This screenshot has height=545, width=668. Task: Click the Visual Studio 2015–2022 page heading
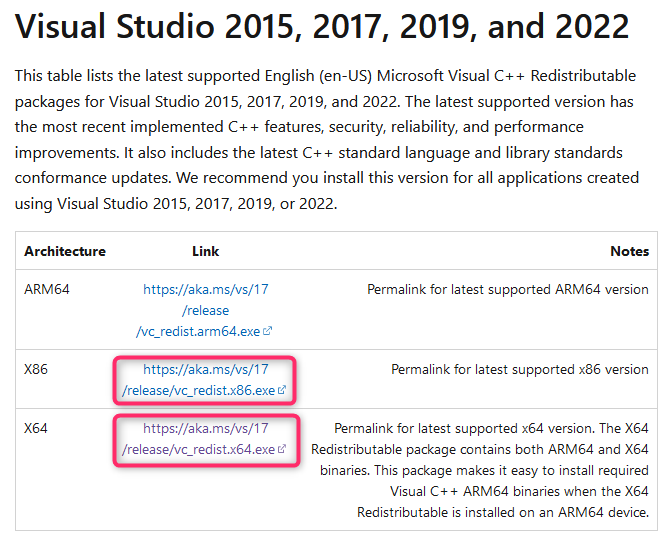[322, 27]
